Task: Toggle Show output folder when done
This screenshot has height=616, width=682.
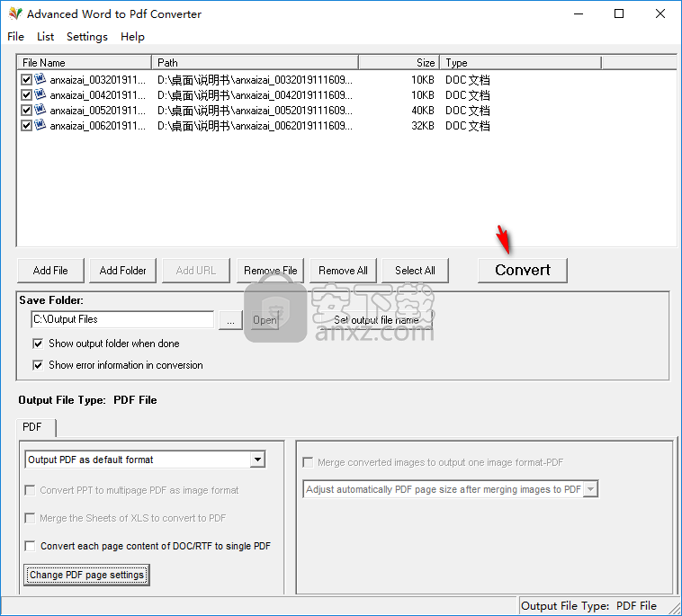Action: (x=39, y=344)
